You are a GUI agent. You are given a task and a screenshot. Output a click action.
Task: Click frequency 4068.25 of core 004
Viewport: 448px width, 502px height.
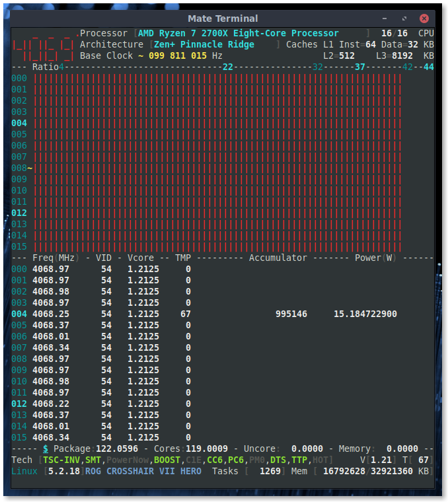51,314
